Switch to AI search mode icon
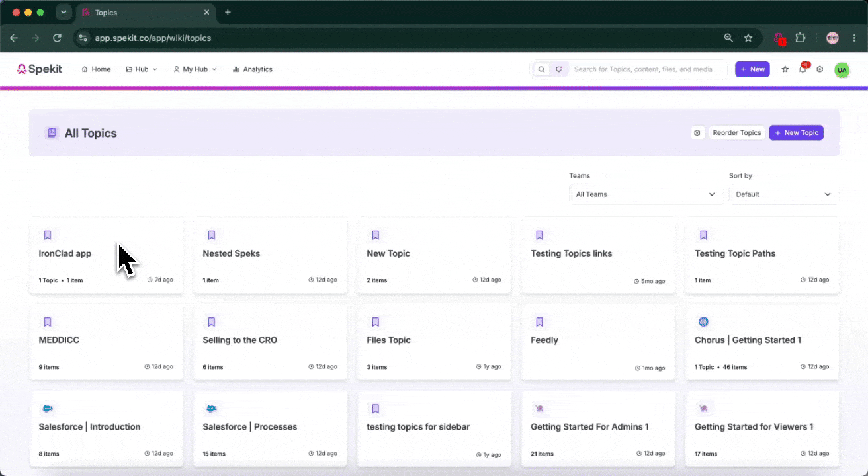 pyautogui.click(x=559, y=69)
